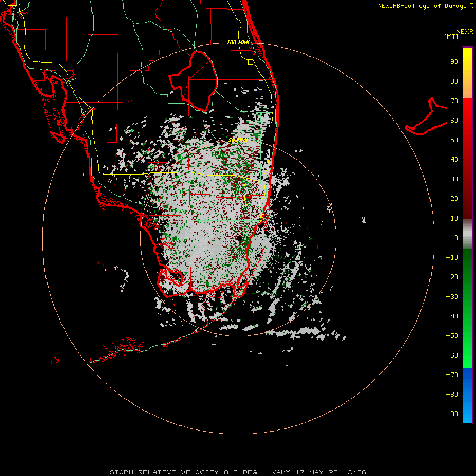Click the 17 MAY 25 date in the caption

click(x=317, y=472)
